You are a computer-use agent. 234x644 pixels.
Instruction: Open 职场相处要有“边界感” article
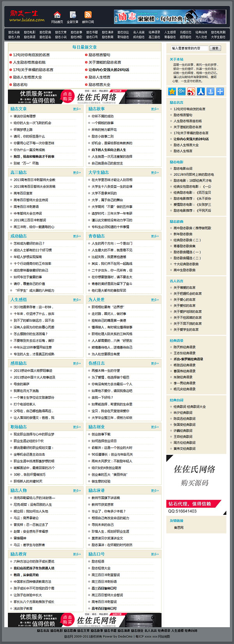[108, 307]
